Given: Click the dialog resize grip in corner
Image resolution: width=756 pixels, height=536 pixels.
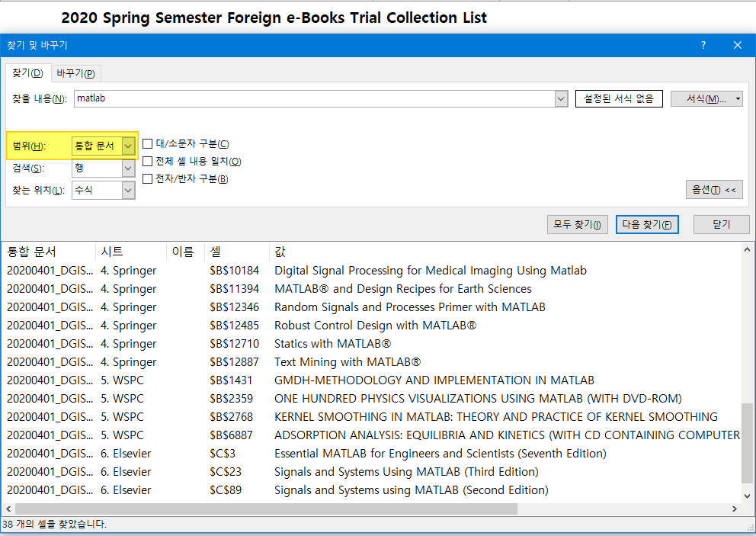Looking at the screenshot, I should tap(750, 528).
